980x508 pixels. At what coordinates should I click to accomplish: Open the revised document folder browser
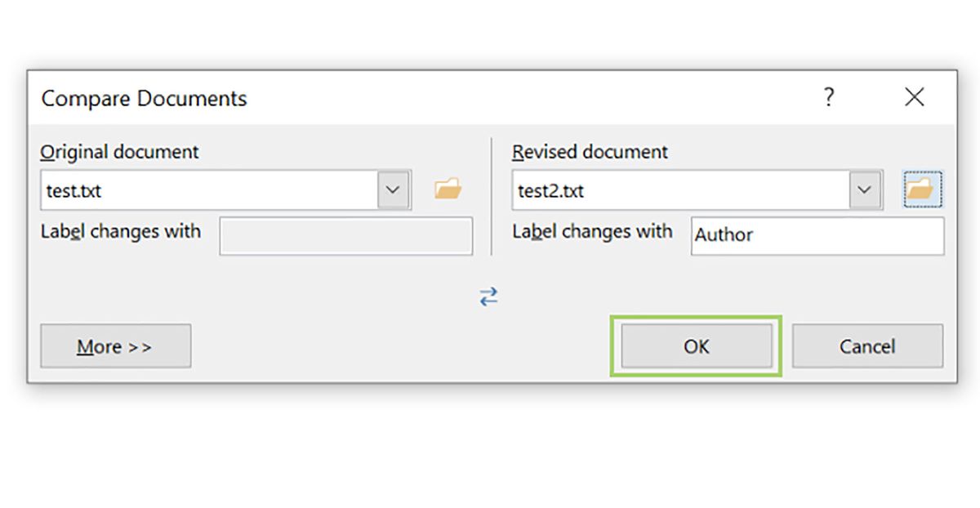point(922,188)
